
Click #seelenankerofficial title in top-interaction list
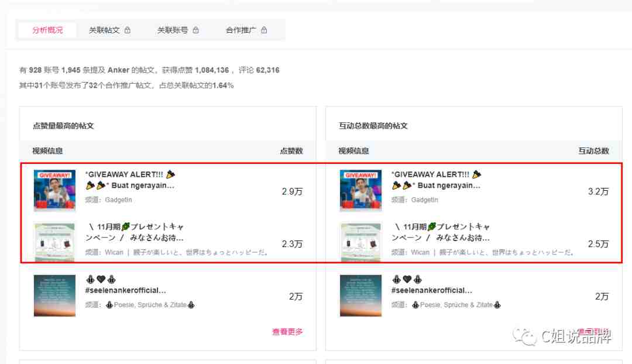click(x=432, y=290)
